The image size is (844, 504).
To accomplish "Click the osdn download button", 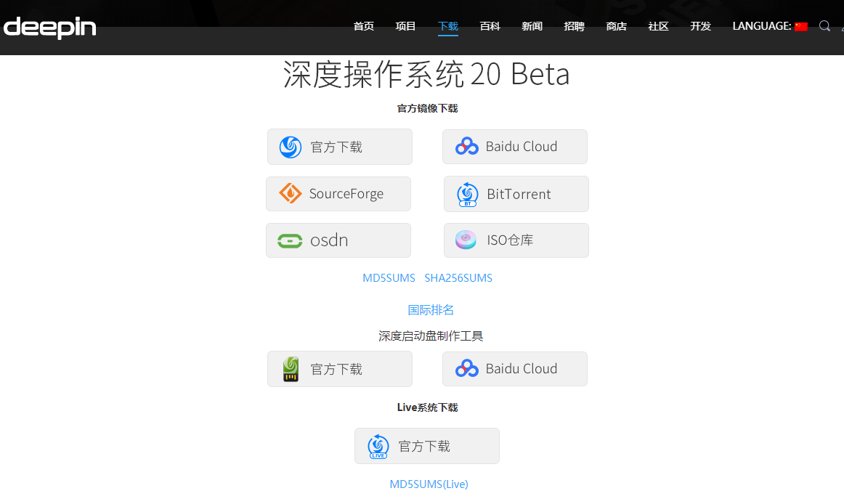I will coord(338,240).
